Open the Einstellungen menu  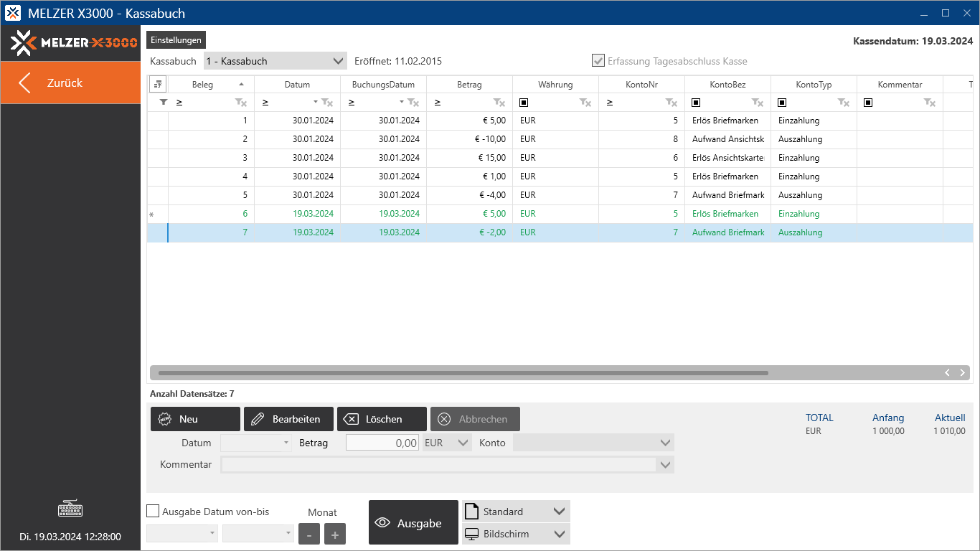point(176,40)
